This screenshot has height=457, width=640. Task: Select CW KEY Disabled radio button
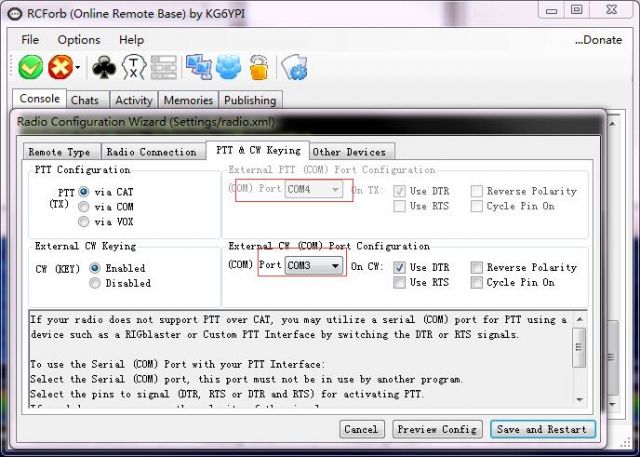pos(95,283)
